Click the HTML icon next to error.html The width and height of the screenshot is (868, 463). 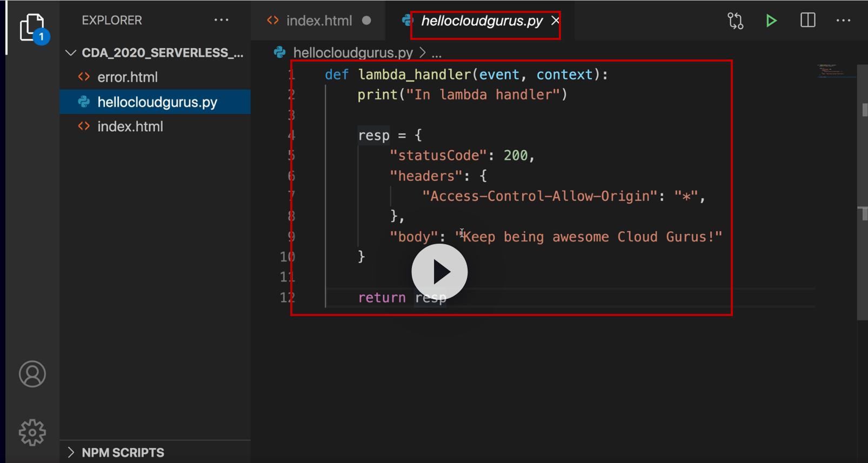click(x=84, y=77)
